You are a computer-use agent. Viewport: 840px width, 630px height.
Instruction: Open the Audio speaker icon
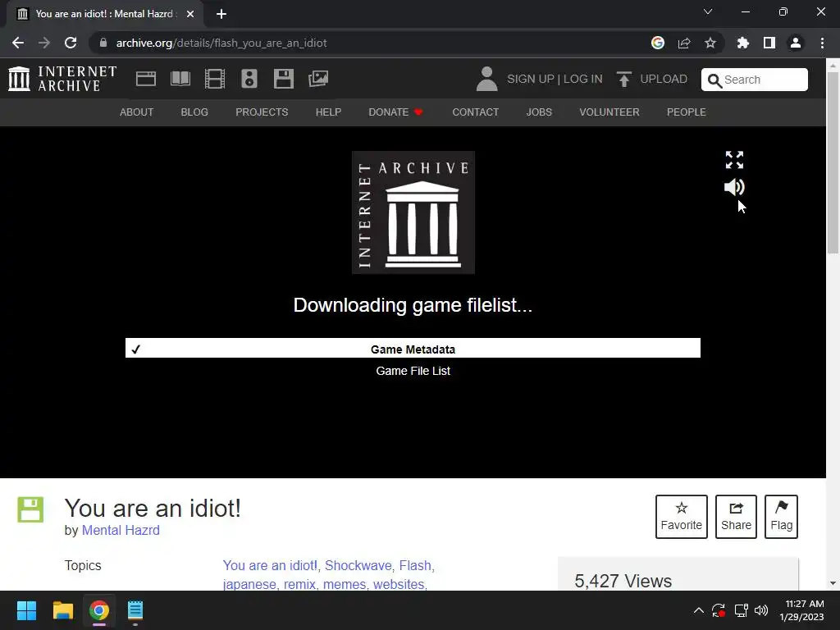pos(249,79)
